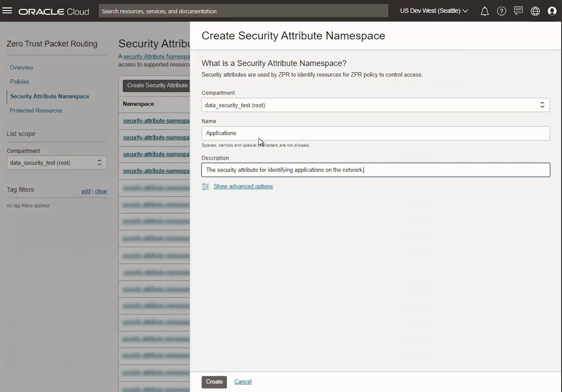Click the advanced options settings icon

(205, 186)
